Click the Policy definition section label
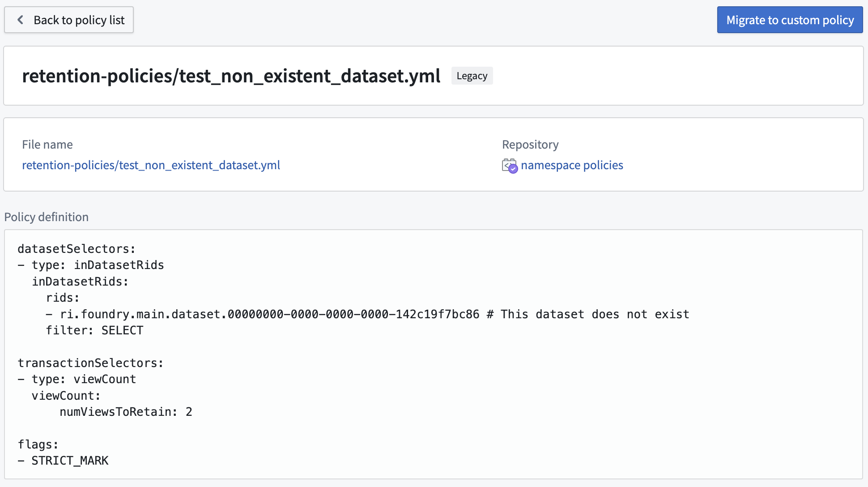 (x=47, y=217)
